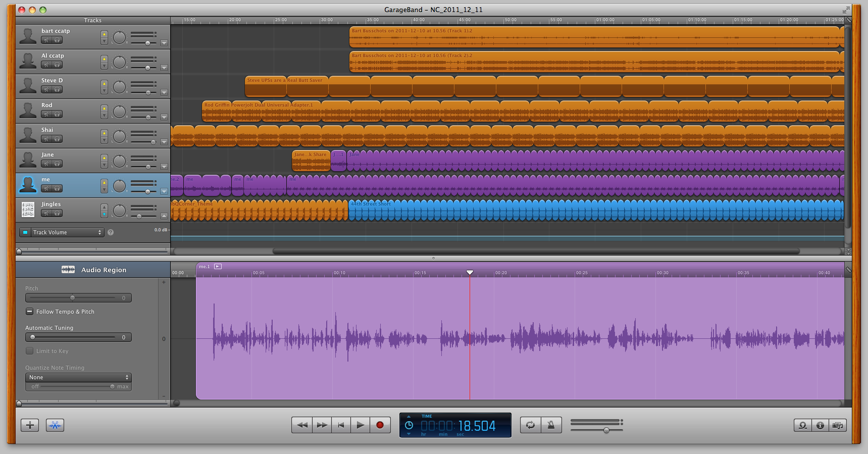This screenshot has height=454, width=868.
Task: Open the Media Browser
Action: tap(837, 425)
